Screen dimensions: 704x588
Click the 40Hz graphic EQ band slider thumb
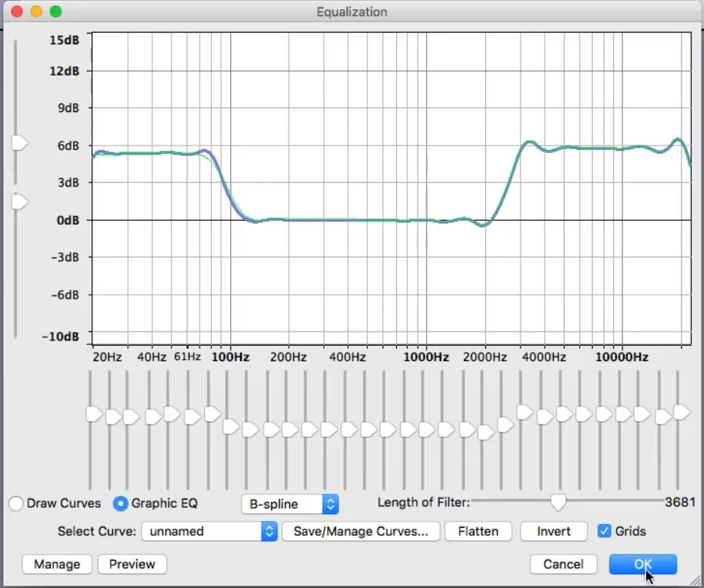tap(153, 417)
